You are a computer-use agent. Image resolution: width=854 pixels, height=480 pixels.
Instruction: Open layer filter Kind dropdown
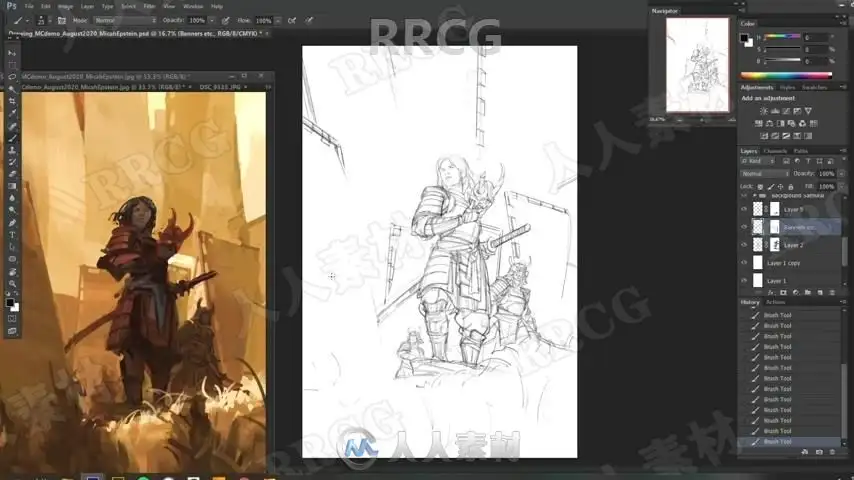[x=758, y=161]
